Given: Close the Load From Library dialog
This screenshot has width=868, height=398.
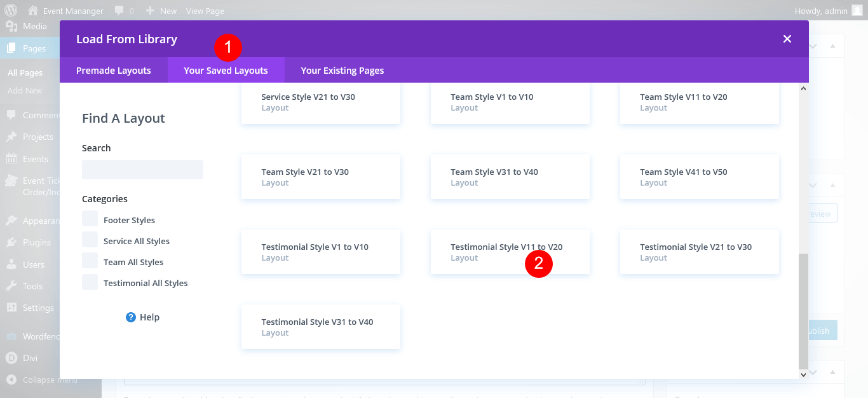Looking at the screenshot, I should (787, 39).
